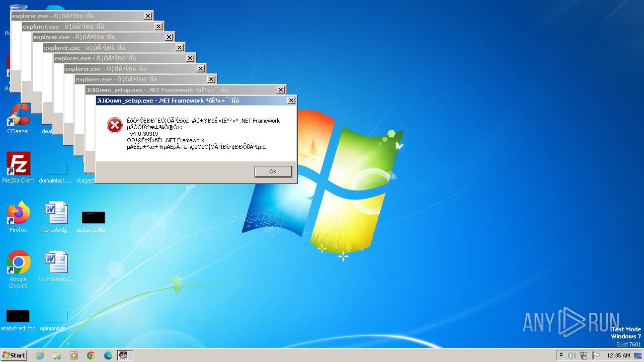This screenshot has width=644, height=362.
Task: Launch Microsoft Edge from the taskbar
Action: 108,355
